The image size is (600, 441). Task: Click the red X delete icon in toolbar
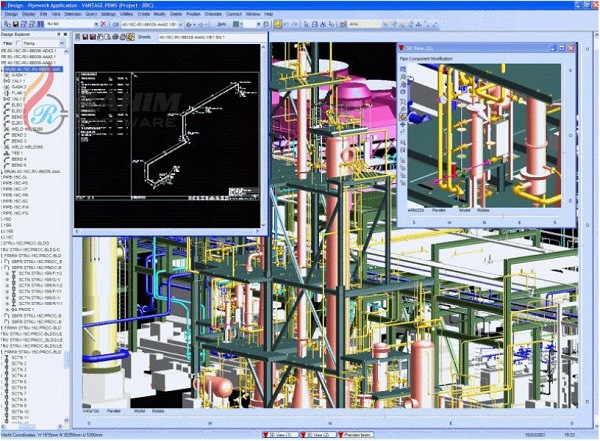(x=103, y=24)
